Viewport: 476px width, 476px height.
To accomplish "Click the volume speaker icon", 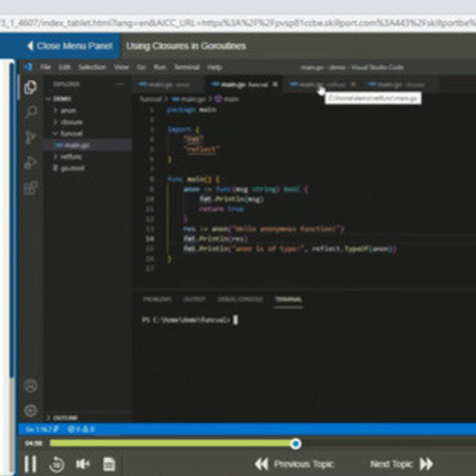I will point(83,464).
